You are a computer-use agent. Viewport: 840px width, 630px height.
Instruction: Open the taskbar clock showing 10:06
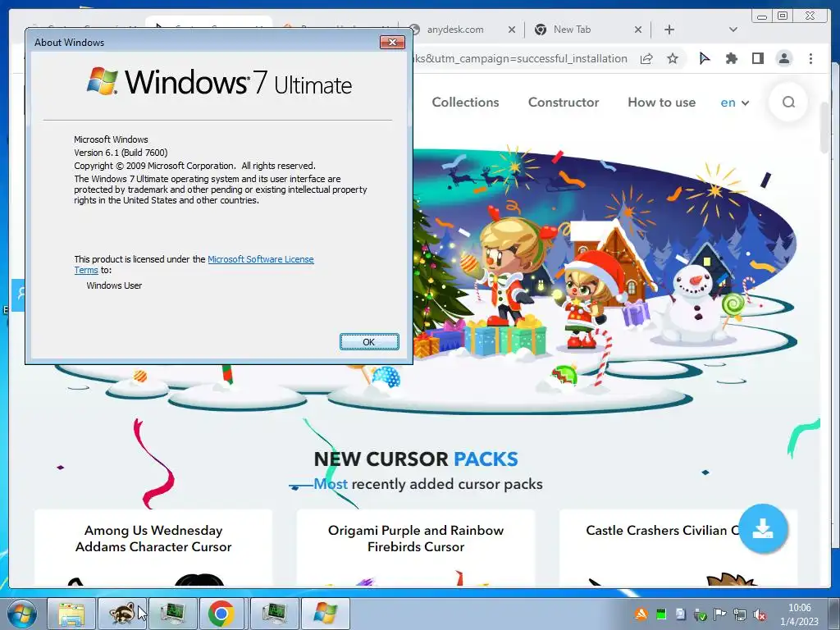click(799, 614)
